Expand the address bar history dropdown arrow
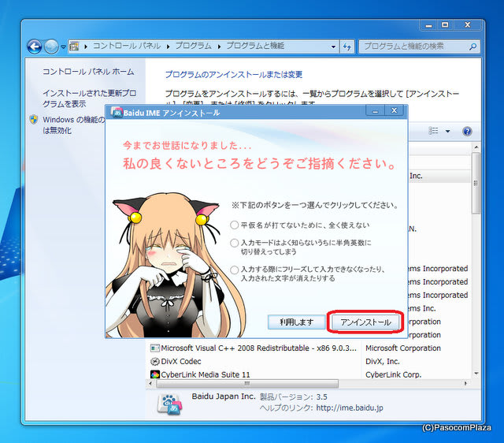Image resolution: width=504 pixels, height=443 pixels. point(333,47)
